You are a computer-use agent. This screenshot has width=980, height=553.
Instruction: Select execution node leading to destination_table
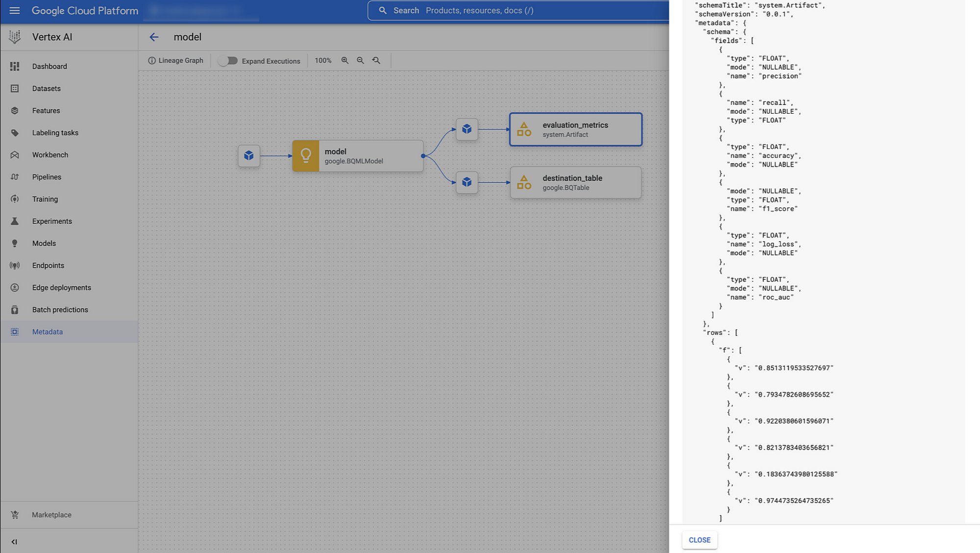467,182
